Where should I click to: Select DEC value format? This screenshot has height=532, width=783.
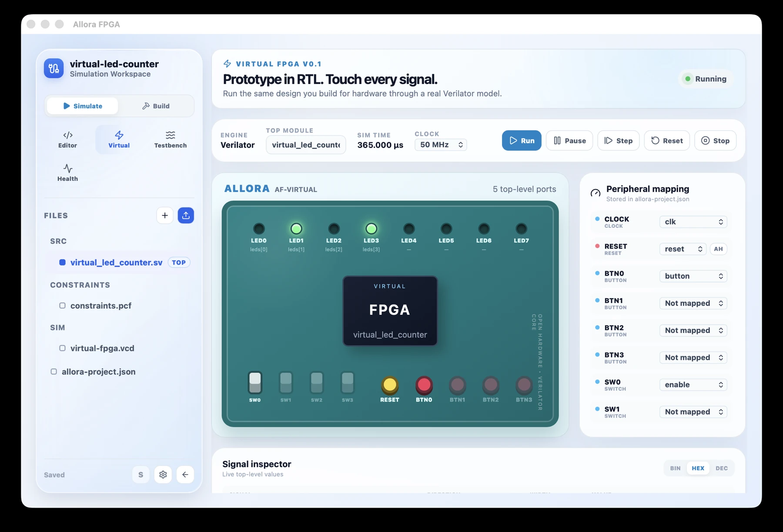(721, 468)
